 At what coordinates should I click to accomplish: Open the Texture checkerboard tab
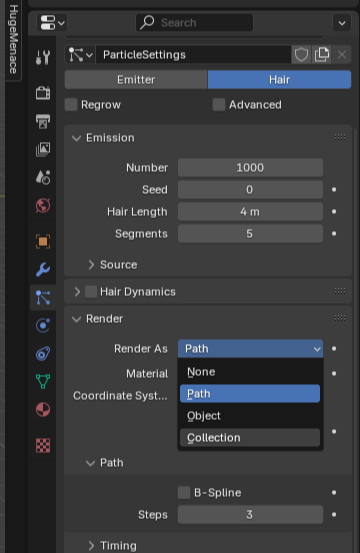point(43,445)
